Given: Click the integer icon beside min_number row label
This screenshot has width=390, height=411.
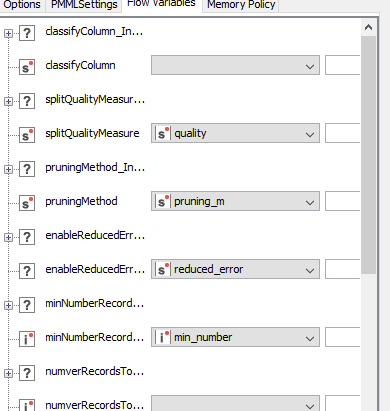Looking at the screenshot, I should [x=27, y=339].
